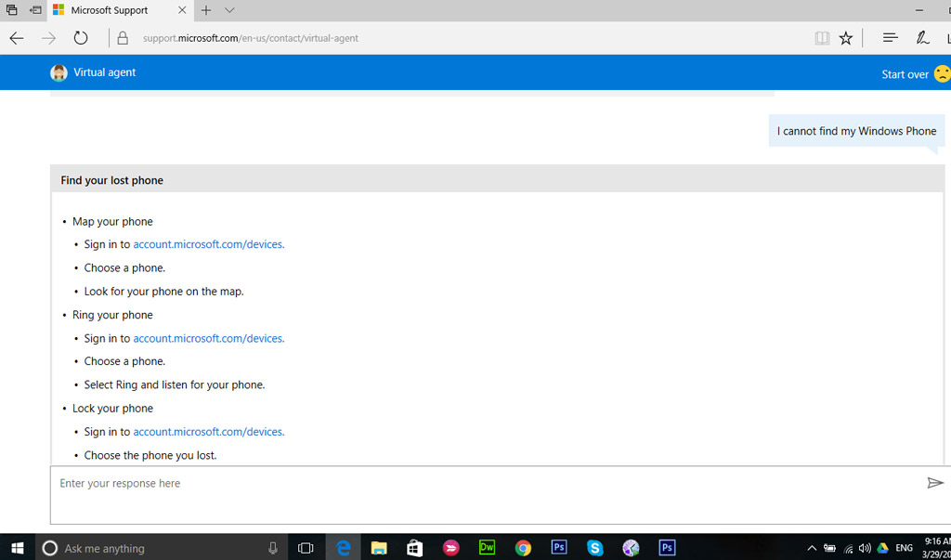This screenshot has width=951, height=560.
Task: Click the Make a Web Note pen icon
Action: [x=922, y=38]
